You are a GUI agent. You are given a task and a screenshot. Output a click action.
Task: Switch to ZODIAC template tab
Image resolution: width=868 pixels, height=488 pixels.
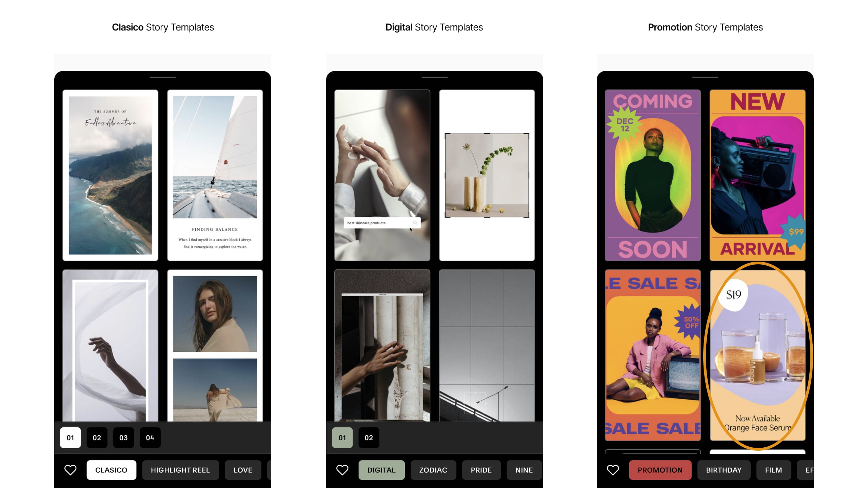433,470
